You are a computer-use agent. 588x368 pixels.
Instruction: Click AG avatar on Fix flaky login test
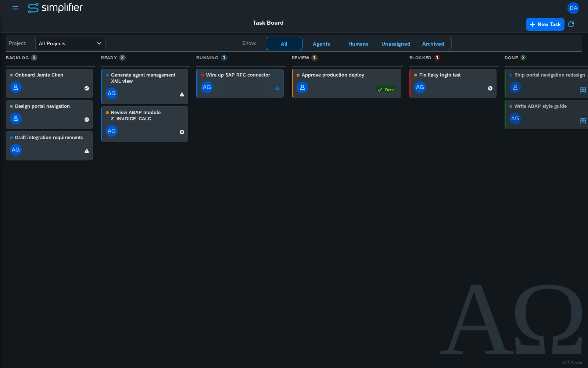420,88
